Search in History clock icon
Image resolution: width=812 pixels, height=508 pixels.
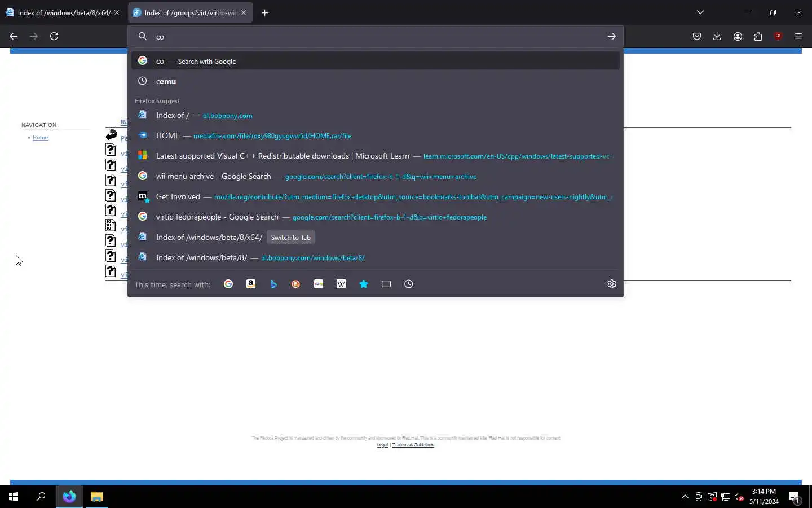click(409, 284)
